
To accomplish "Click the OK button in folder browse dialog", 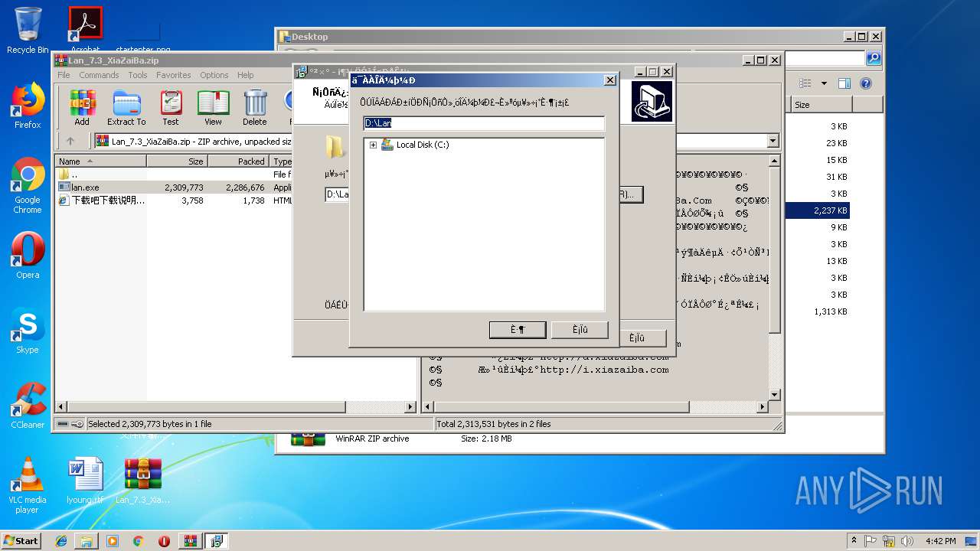I will (x=518, y=330).
